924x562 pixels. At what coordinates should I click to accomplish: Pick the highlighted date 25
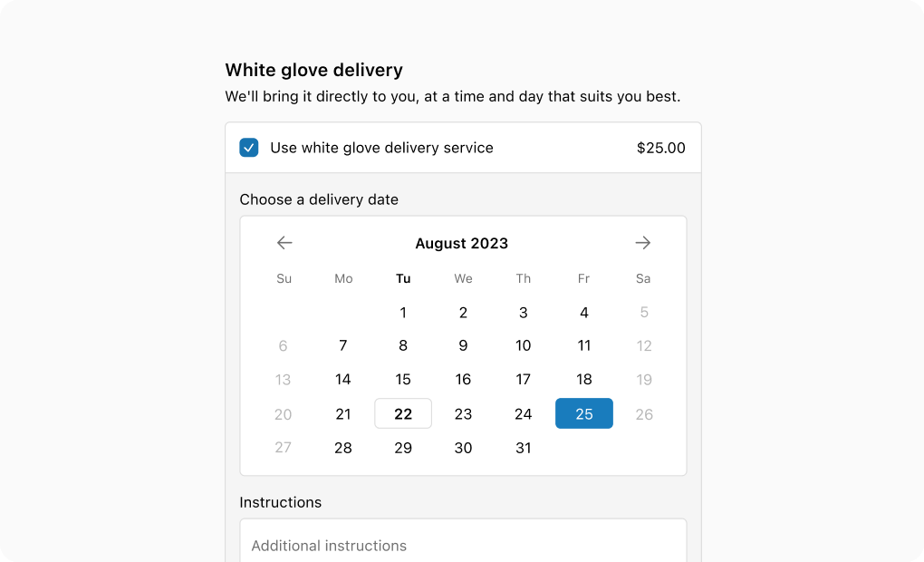click(x=584, y=413)
